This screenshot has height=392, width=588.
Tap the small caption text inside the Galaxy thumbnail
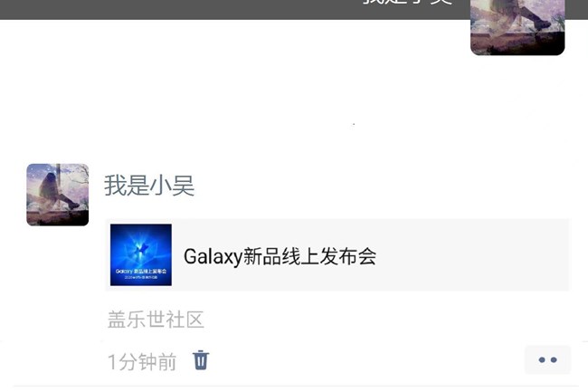coord(141,273)
